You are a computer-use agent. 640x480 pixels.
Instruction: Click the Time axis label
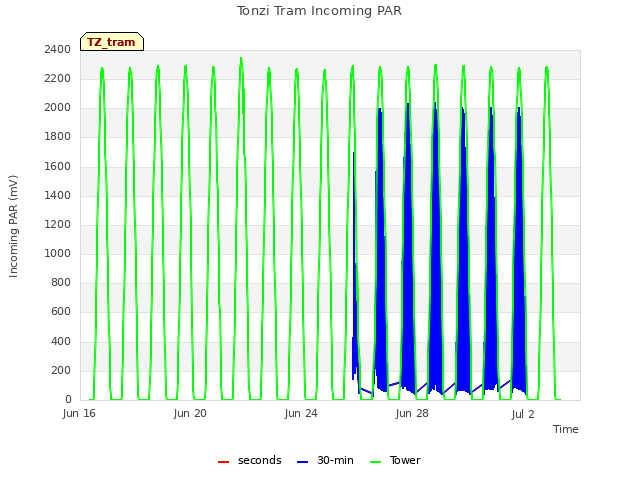click(x=566, y=429)
